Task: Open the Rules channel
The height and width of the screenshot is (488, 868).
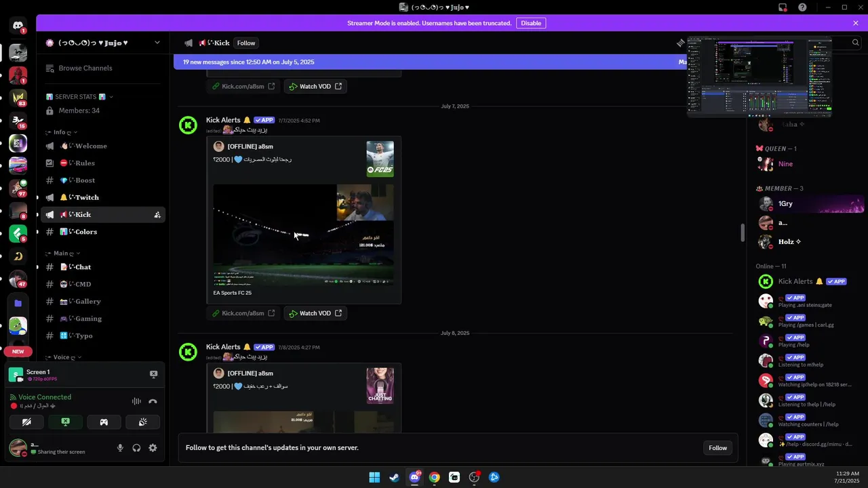Action: click(102, 163)
